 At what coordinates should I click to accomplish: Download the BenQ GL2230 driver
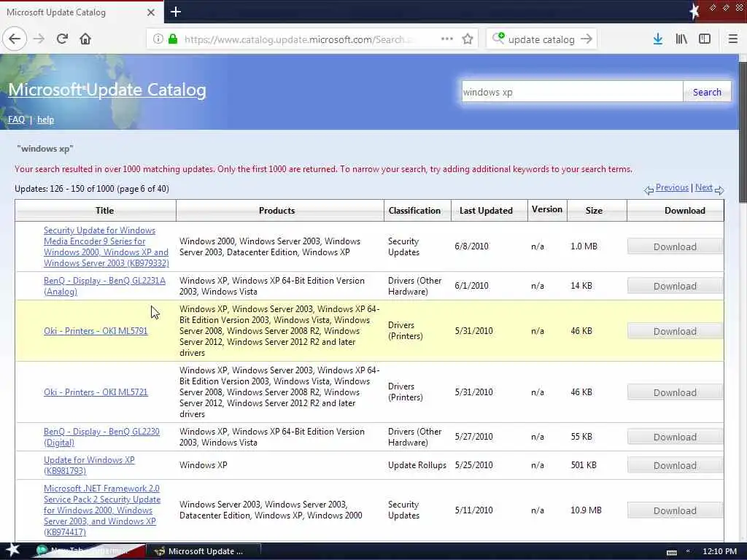[675, 437]
